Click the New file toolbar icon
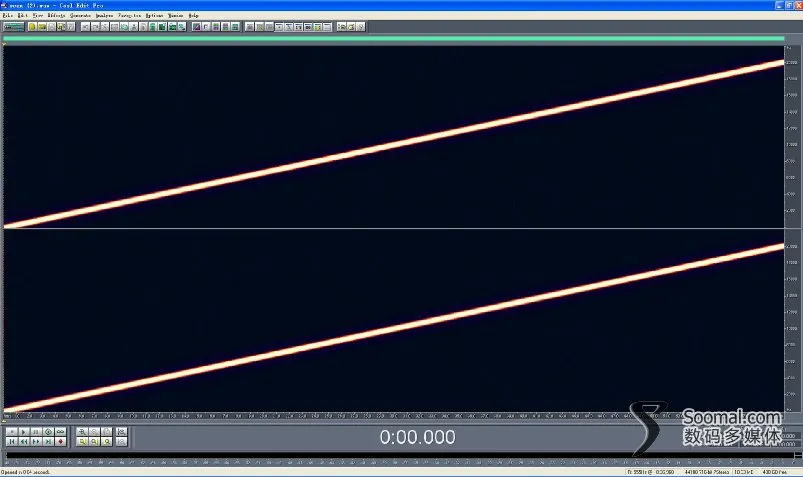Image resolution: width=803 pixels, height=477 pixels. pyautogui.click(x=32, y=27)
